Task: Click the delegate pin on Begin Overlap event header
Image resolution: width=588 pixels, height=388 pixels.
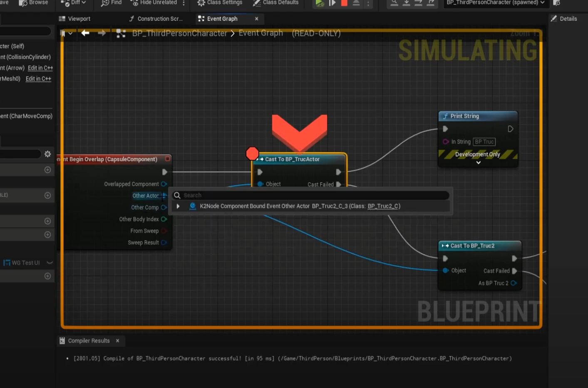Action: [168, 159]
